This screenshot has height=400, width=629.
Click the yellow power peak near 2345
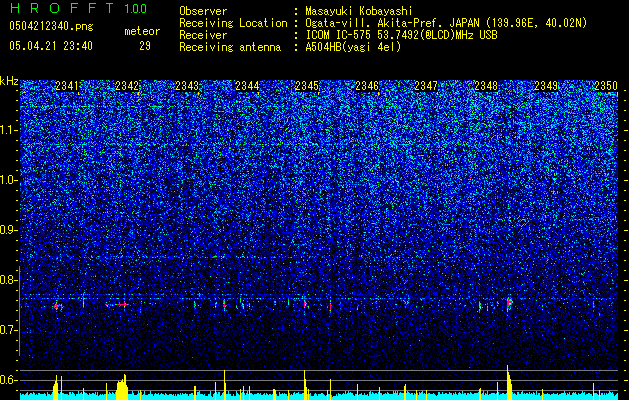click(306, 385)
